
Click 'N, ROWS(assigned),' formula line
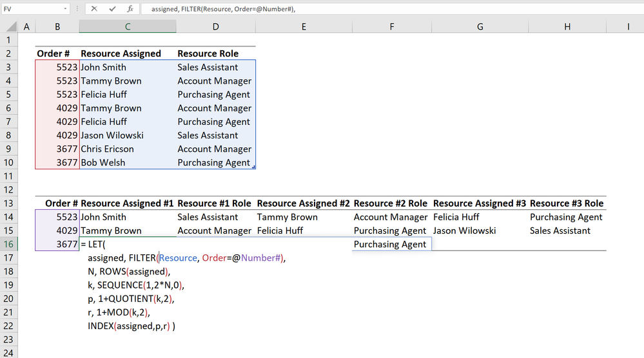[x=129, y=272]
